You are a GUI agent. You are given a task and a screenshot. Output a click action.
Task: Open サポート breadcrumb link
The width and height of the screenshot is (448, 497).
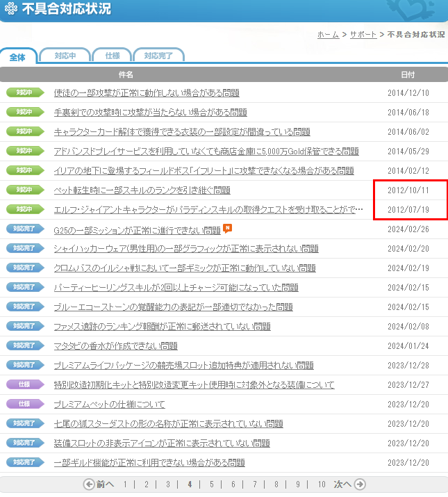click(x=363, y=34)
